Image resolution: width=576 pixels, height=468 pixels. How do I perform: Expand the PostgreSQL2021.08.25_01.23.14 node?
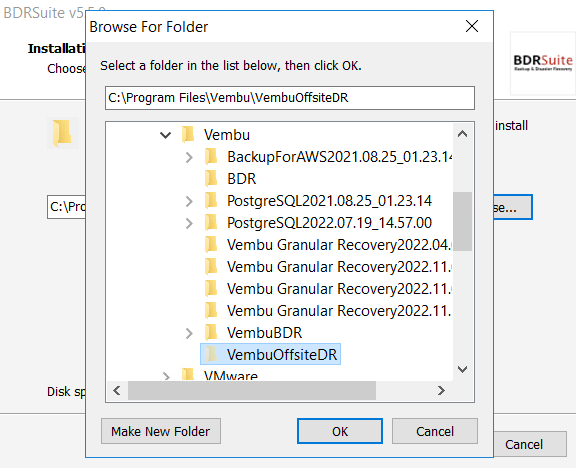[x=189, y=201]
